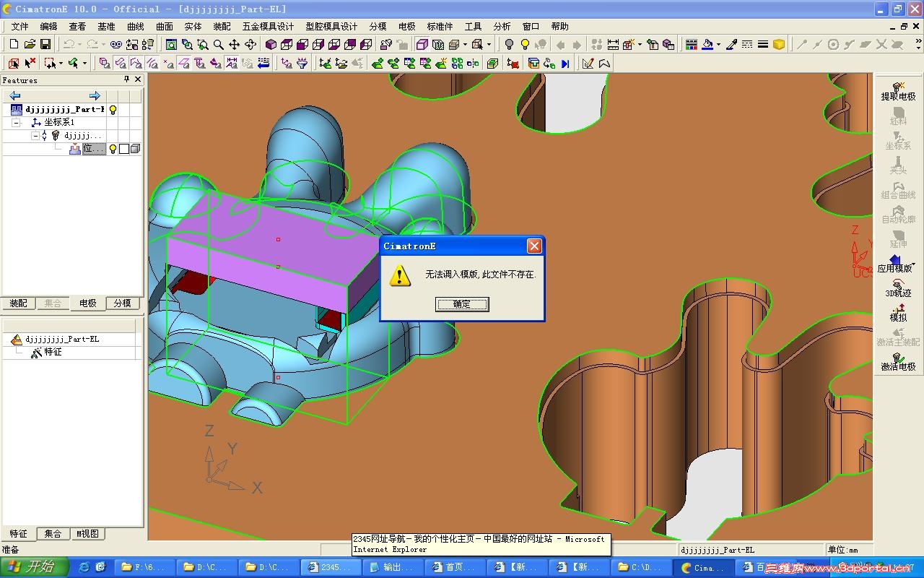924x578 pixels.
Task: Click the purple shaded cube view icon
Action: pos(271,45)
